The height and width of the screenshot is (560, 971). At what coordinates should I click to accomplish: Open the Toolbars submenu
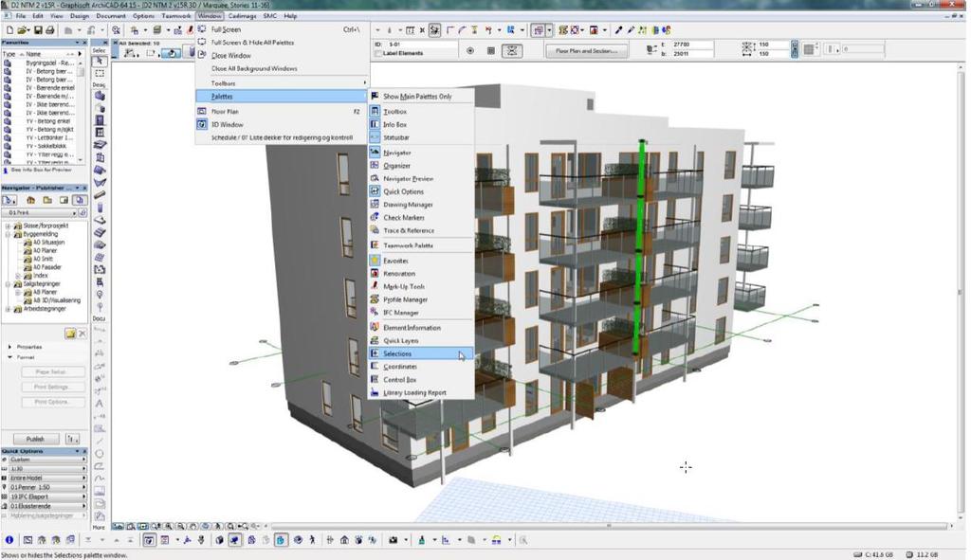(281, 83)
